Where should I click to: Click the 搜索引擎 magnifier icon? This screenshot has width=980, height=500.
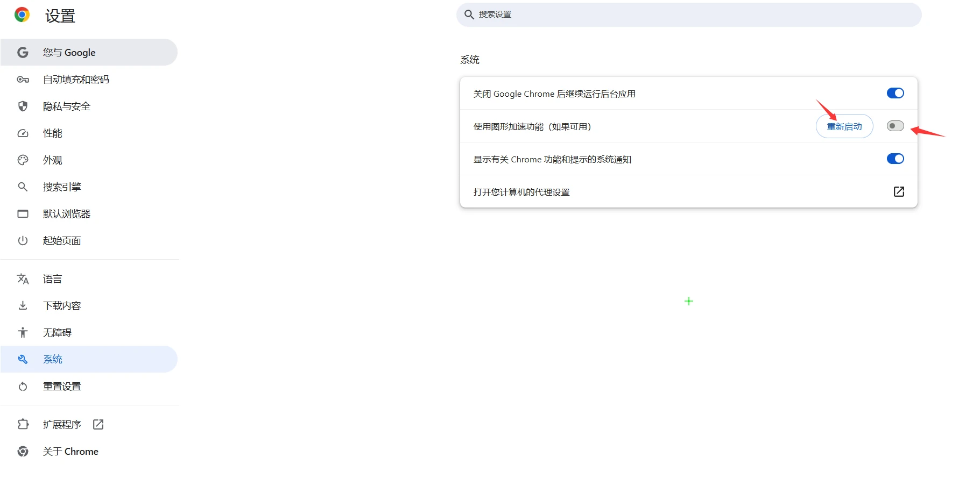click(23, 187)
